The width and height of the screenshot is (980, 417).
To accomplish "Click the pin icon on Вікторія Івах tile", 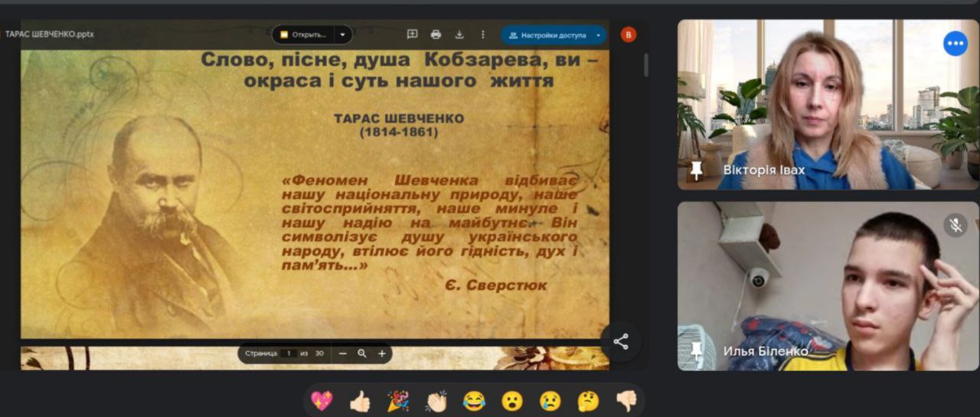I will pyautogui.click(x=696, y=170).
